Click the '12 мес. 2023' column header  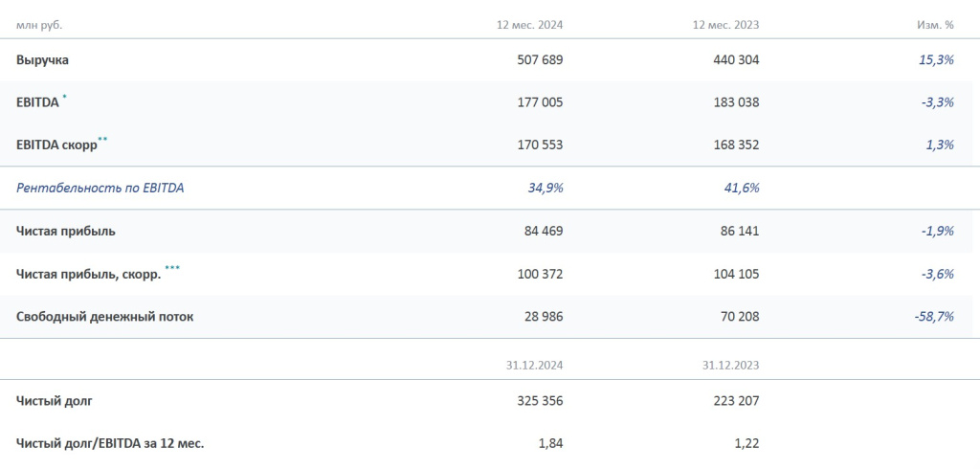[x=725, y=24]
